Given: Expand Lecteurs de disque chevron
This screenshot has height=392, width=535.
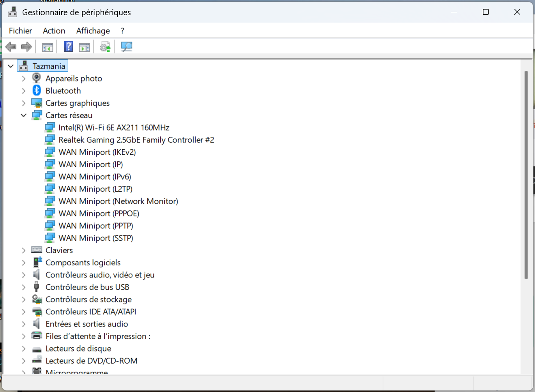Looking at the screenshot, I should tap(23, 349).
